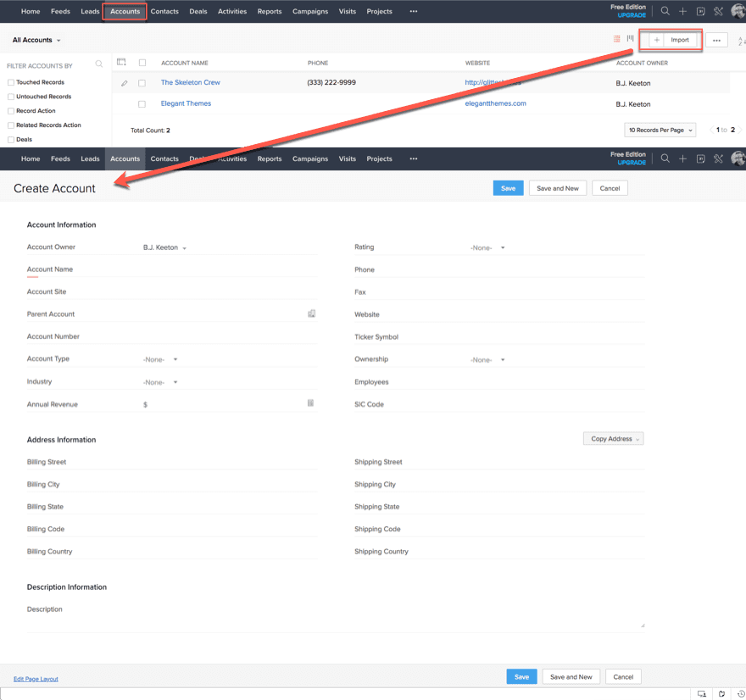
Task: Check the checkbox next to The Skeleton Crew
Action: pyautogui.click(x=142, y=82)
